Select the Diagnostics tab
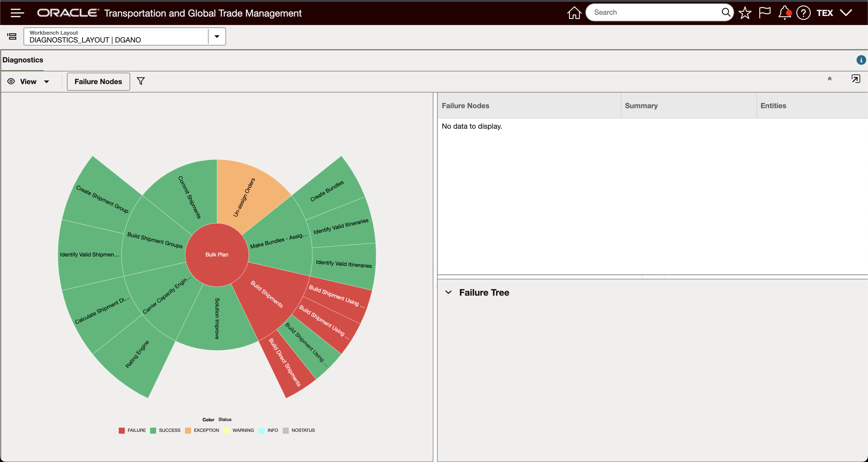Viewport: 868px width, 462px height. coord(23,60)
